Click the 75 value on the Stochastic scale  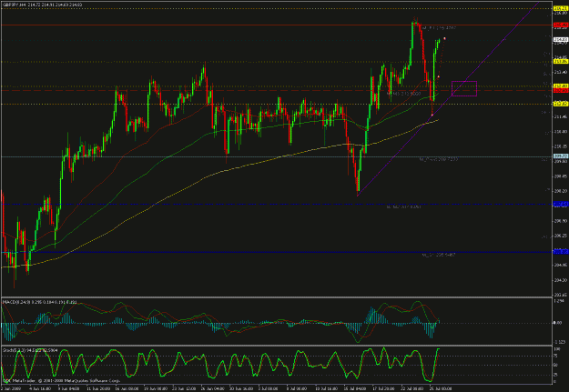[x=556, y=356]
